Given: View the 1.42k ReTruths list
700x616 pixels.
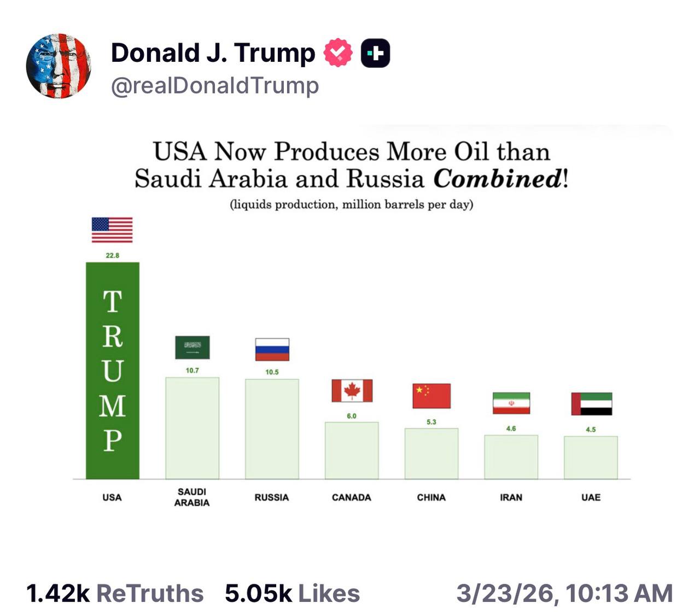Looking at the screenshot, I should [x=115, y=594].
